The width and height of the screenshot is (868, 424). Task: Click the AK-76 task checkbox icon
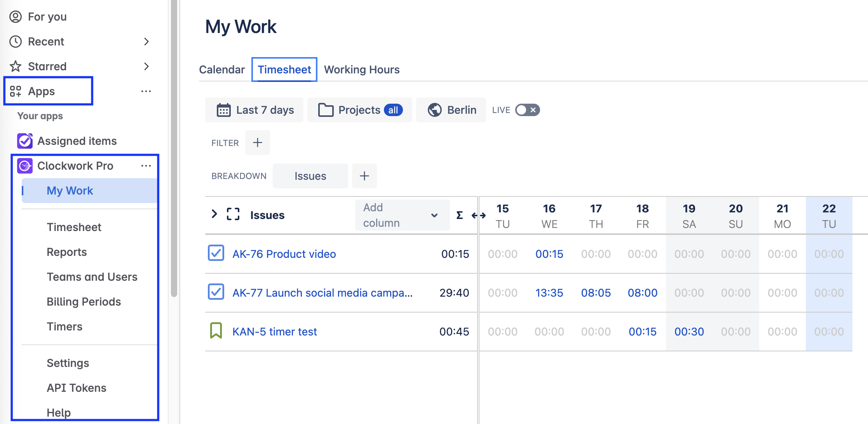[x=216, y=253]
